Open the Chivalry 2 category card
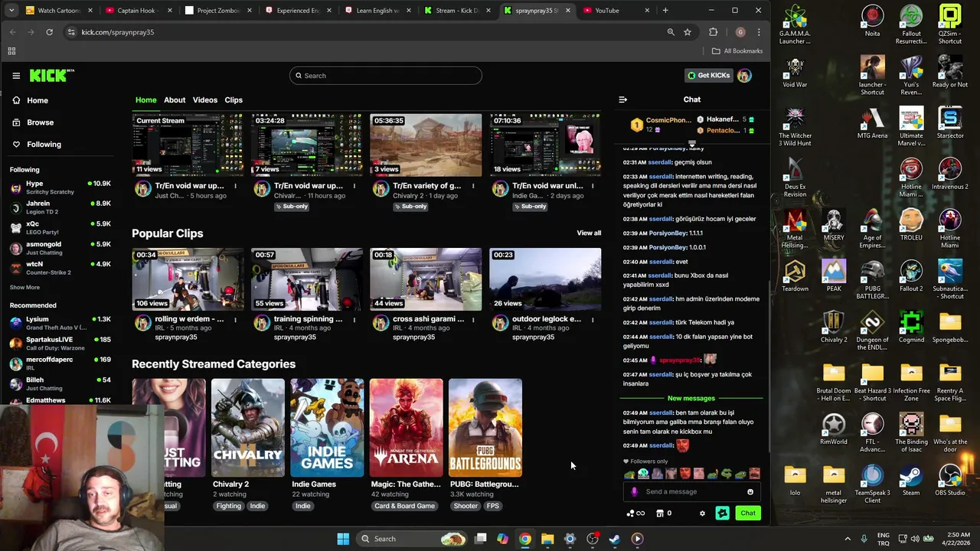 (x=247, y=428)
